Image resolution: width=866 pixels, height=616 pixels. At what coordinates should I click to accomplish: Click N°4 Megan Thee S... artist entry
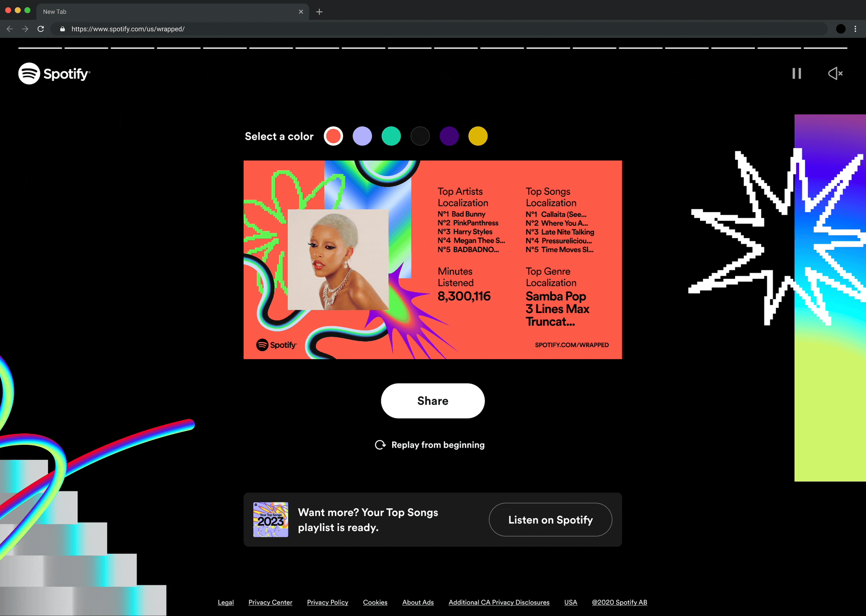(x=471, y=240)
